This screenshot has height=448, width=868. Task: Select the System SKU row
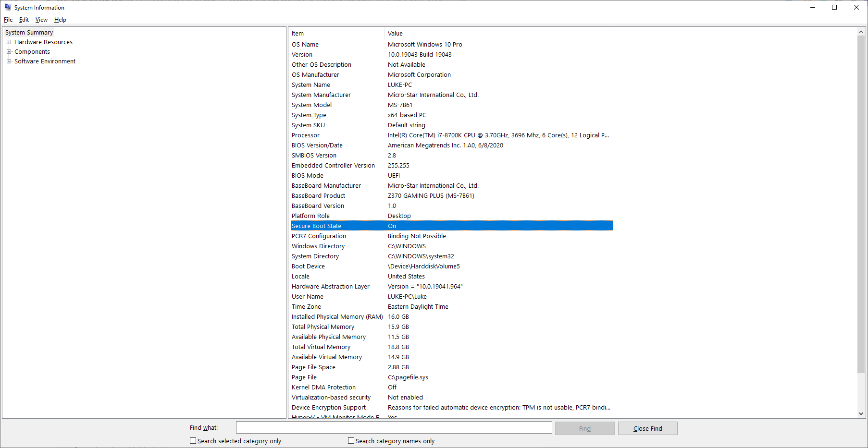pos(452,125)
